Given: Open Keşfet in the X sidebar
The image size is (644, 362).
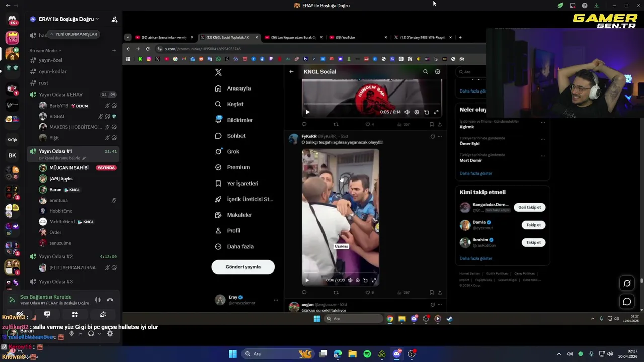Looking at the screenshot, I should [x=229, y=104].
